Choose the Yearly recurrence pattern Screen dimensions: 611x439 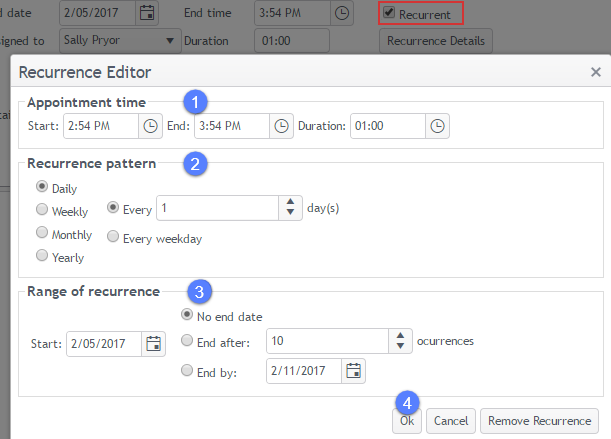(x=42, y=256)
